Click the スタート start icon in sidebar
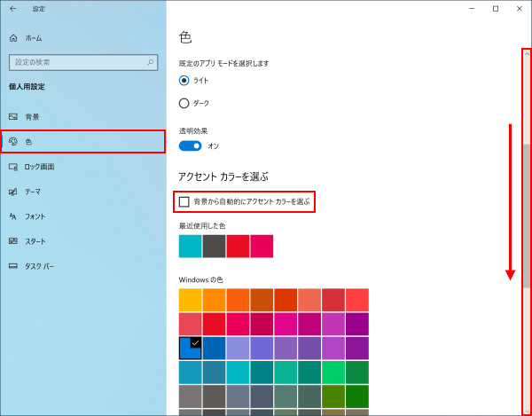This screenshot has width=532, height=416. tap(12, 241)
